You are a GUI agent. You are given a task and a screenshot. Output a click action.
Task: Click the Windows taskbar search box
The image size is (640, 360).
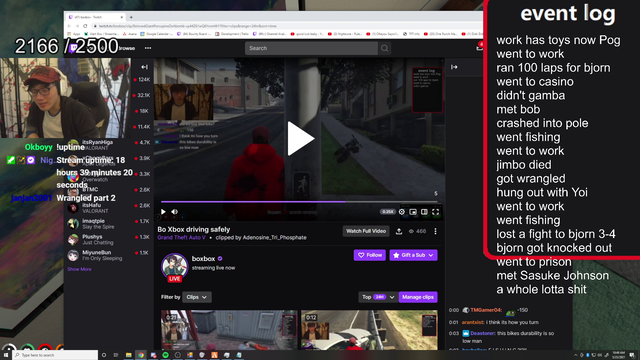click(x=56, y=355)
